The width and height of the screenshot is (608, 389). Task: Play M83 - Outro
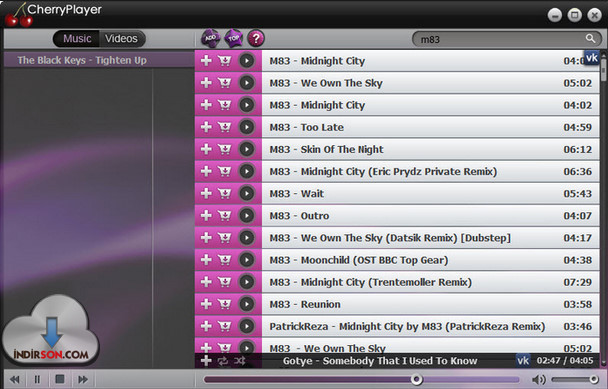pyautogui.click(x=247, y=215)
